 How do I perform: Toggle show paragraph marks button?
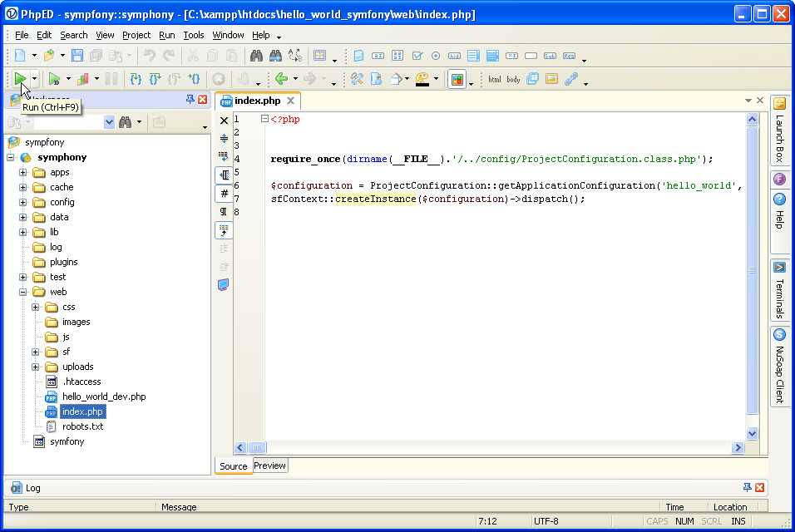click(224, 212)
